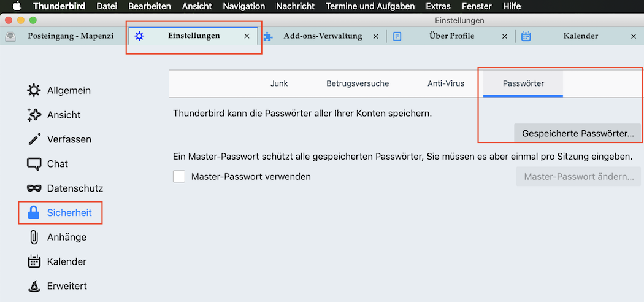
Task: Switch to Posteingang - Mapenzi tab
Action: tap(65, 36)
